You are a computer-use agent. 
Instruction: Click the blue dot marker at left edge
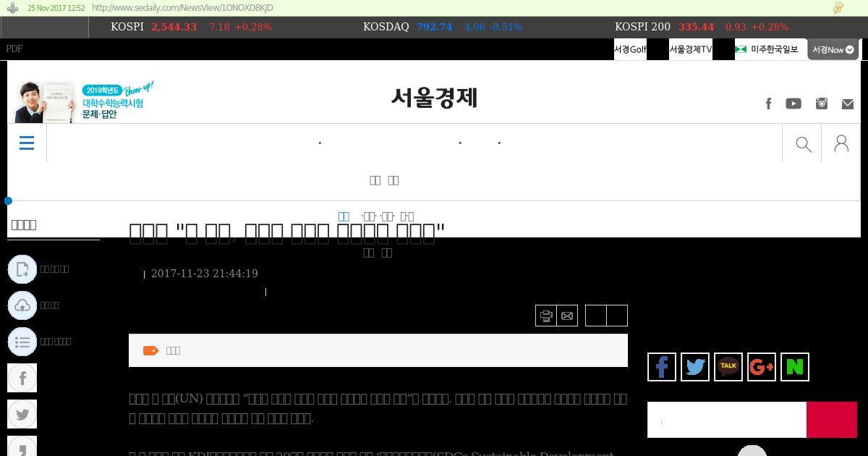[8, 200]
